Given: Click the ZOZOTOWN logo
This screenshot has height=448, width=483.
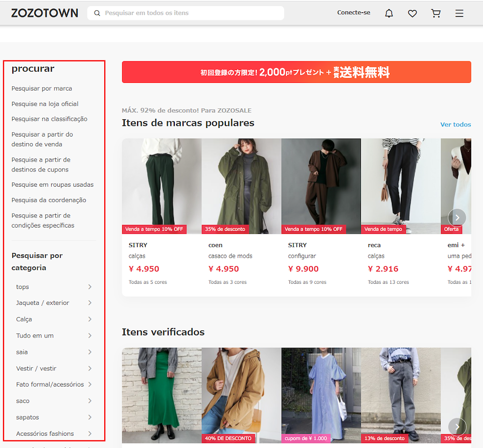Looking at the screenshot, I should point(44,13).
